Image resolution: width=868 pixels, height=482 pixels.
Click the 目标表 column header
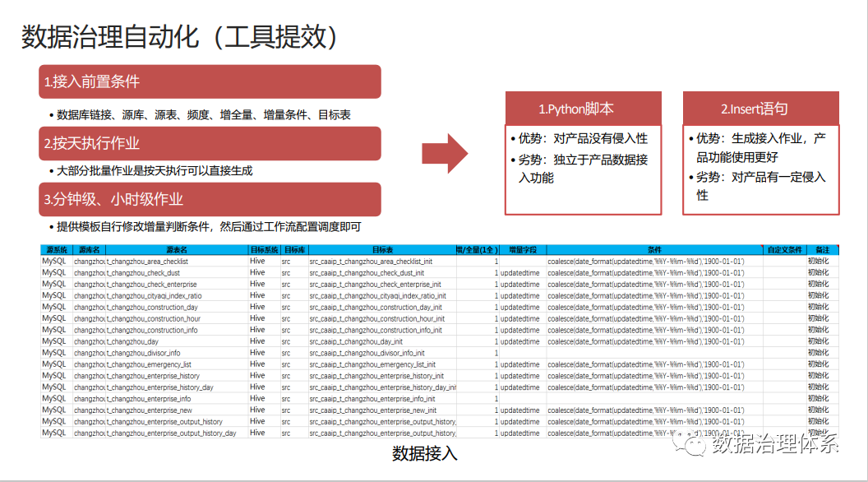click(x=382, y=250)
